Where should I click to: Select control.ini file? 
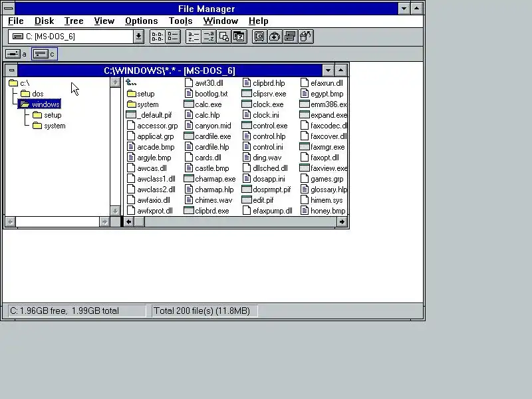pyautogui.click(x=263, y=147)
